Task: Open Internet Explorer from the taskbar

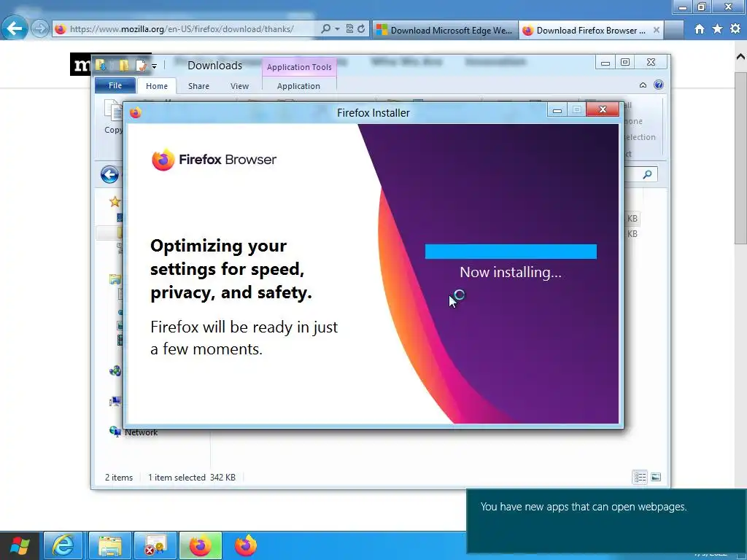Action: click(x=63, y=545)
